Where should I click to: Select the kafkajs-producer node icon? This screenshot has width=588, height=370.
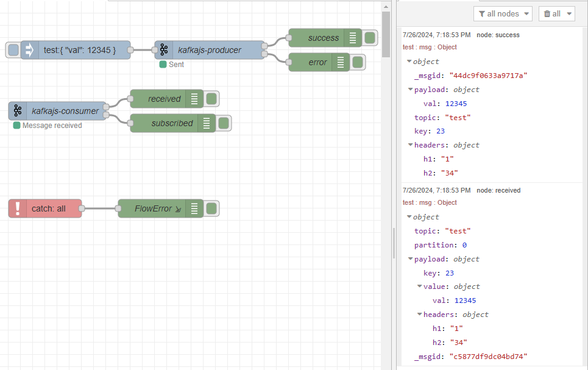[x=164, y=50]
